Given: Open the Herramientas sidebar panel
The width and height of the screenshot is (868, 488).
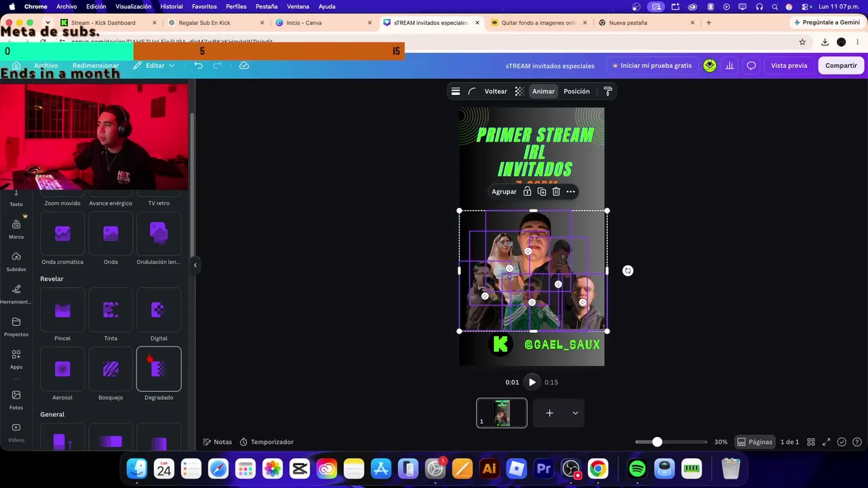Looking at the screenshot, I should 16,294.
